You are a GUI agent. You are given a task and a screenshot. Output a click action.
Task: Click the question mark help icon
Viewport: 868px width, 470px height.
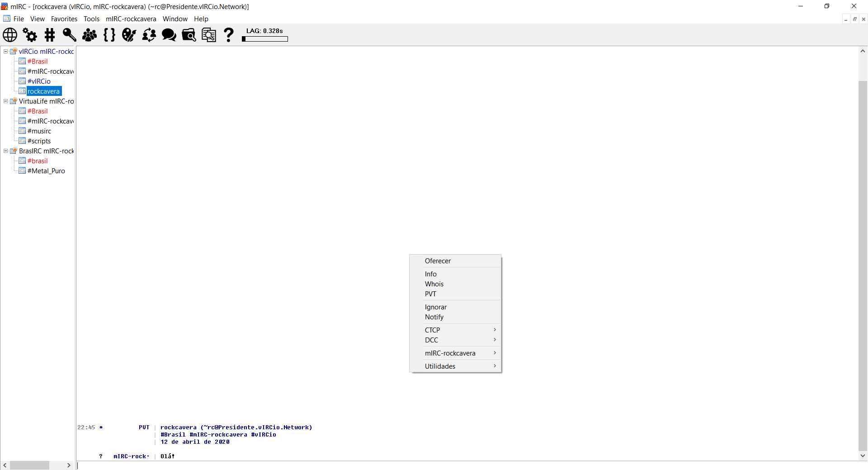[229, 35]
